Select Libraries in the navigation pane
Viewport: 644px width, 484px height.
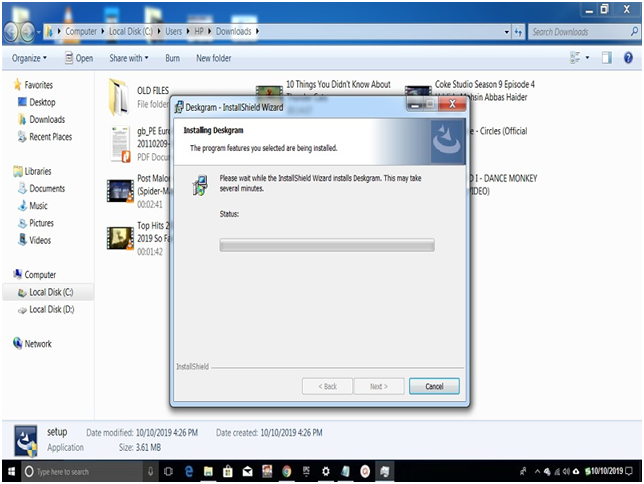(38, 171)
